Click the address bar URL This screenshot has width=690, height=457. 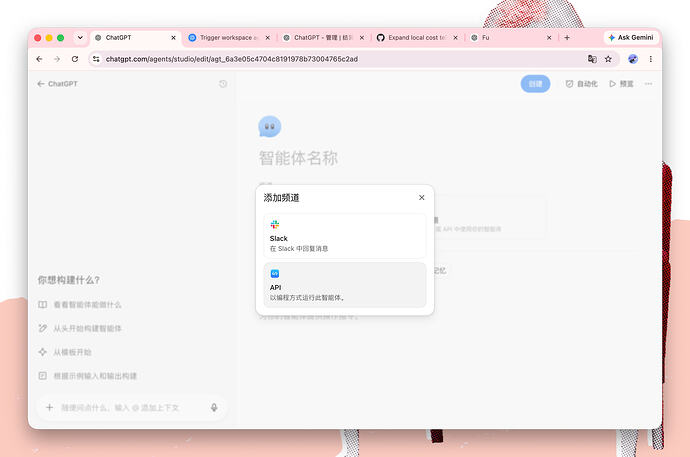tap(231, 59)
